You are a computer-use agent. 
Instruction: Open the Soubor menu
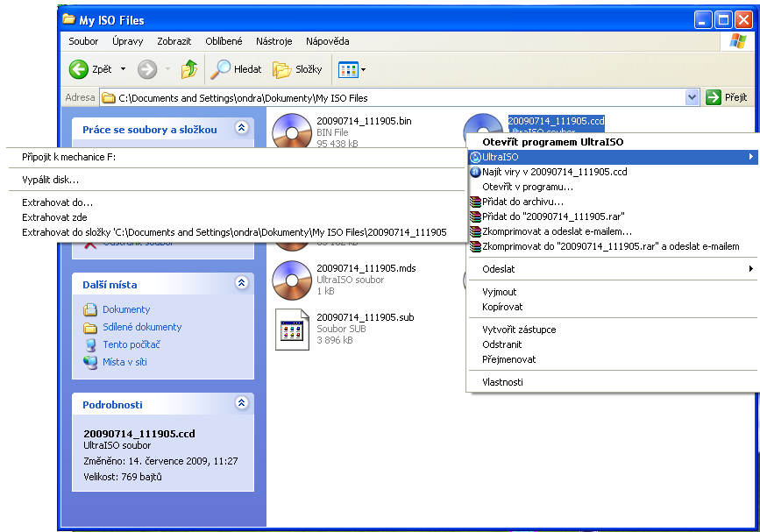pos(83,41)
